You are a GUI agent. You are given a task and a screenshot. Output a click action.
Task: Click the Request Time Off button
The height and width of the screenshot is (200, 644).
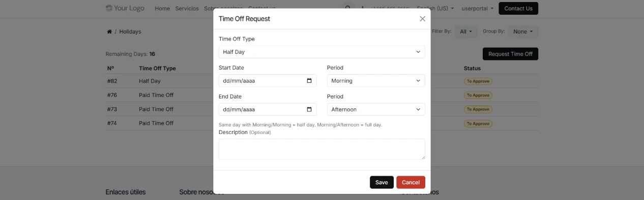[x=510, y=54]
